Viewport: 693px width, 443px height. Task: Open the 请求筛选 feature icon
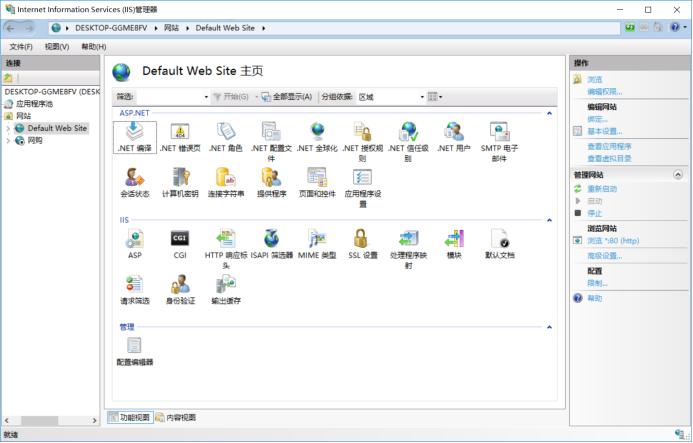point(135,290)
